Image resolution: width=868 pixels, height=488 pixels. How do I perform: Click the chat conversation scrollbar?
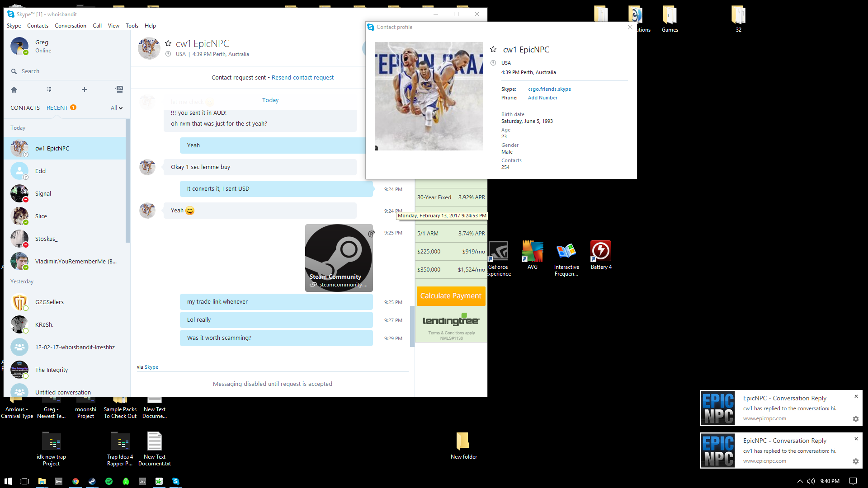(x=412, y=327)
